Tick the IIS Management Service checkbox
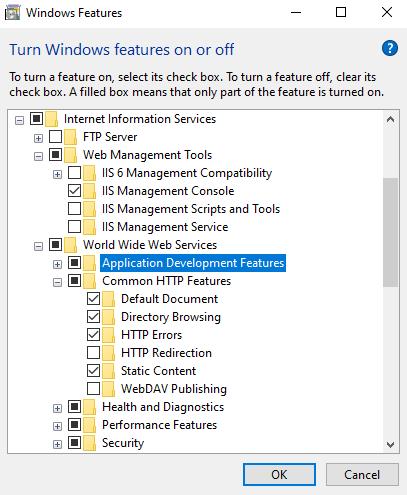Screen dimensions: 407x495 (x=74, y=226)
